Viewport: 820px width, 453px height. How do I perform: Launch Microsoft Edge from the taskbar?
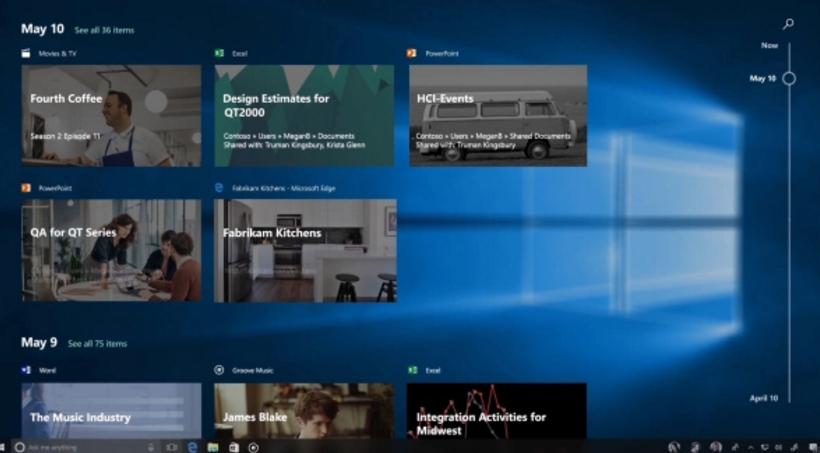pyautogui.click(x=192, y=447)
